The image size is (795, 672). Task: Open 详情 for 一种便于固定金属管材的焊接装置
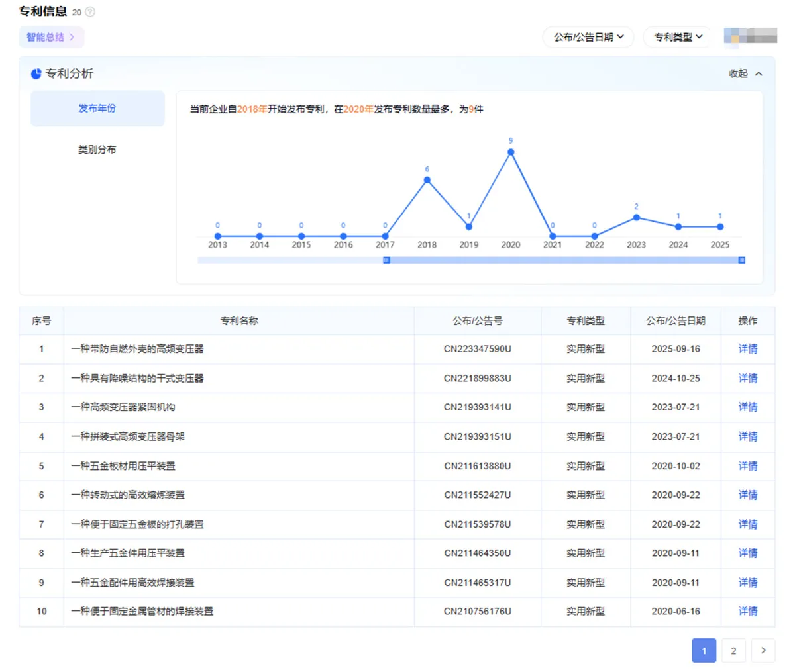[747, 612]
